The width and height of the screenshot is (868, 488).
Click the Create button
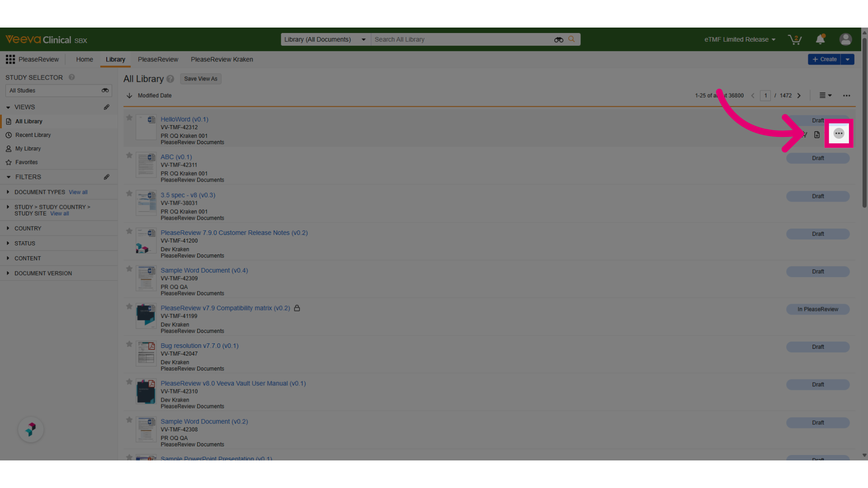(x=824, y=59)
